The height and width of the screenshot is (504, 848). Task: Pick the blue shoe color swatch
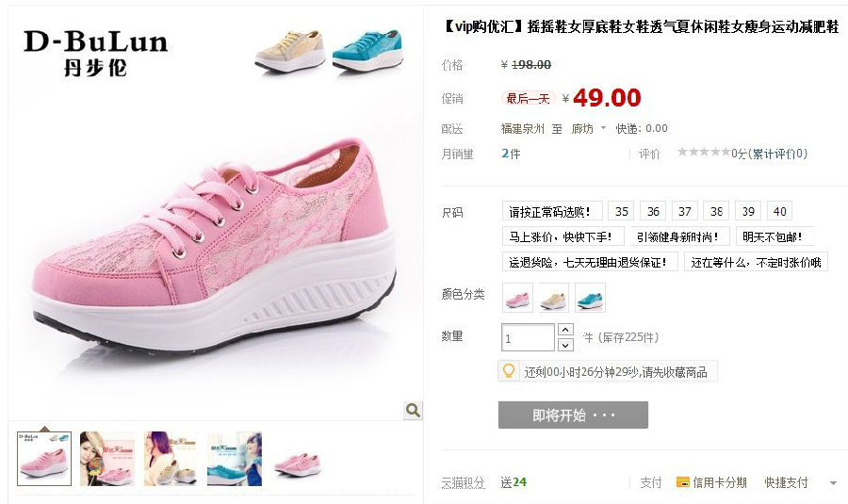(590, 298)
